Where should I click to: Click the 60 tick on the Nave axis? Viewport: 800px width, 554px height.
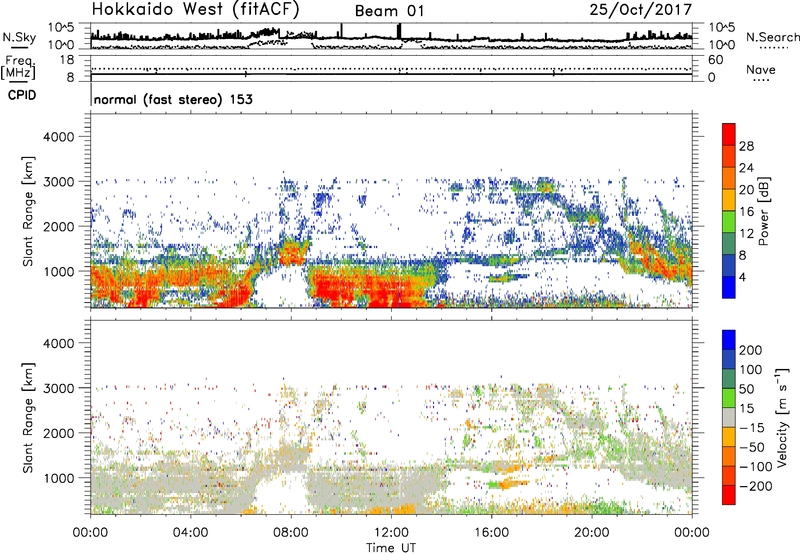point(715,60)
